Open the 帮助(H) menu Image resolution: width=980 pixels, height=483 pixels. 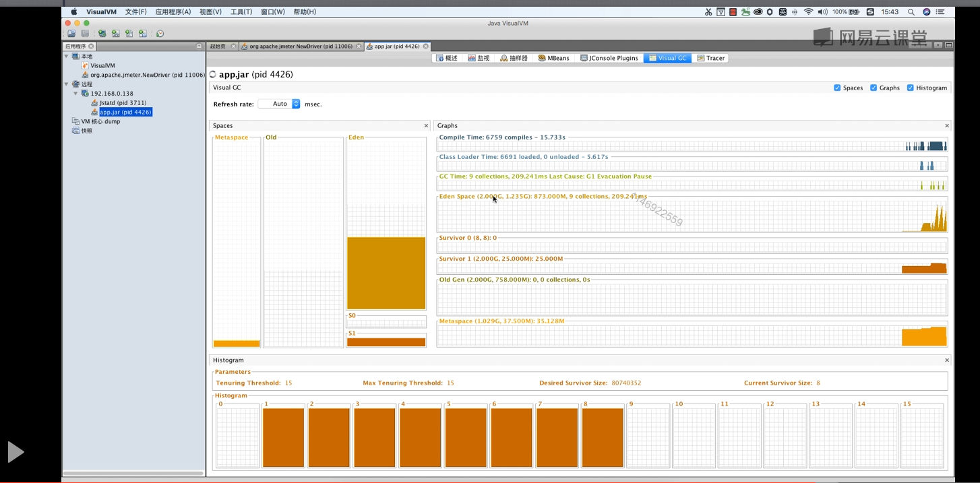(x=305, y=11)
